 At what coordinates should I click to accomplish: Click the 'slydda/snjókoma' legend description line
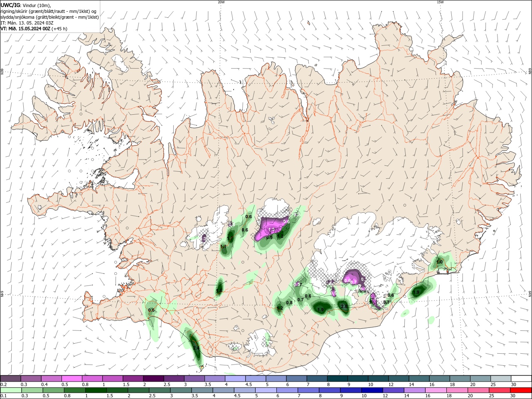[x=49, y=17]
